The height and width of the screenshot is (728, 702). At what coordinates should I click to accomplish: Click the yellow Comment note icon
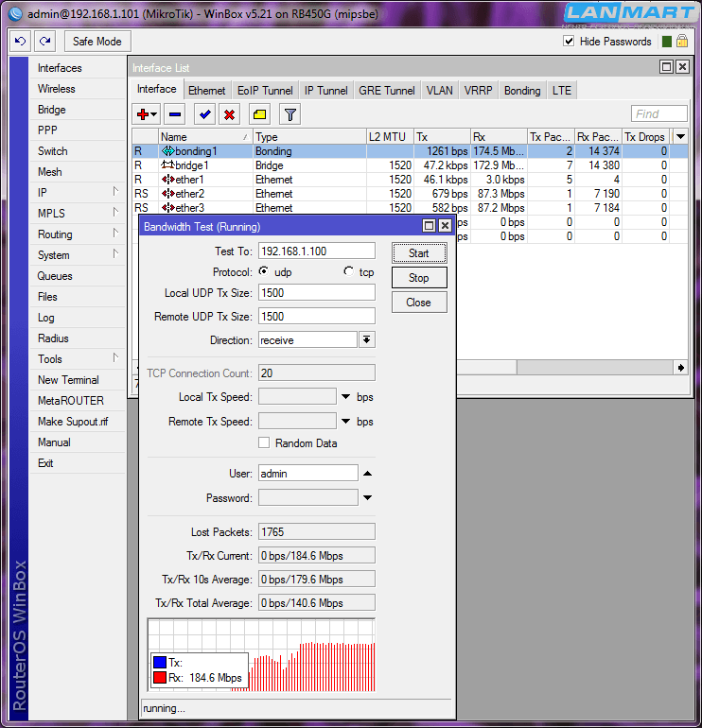coord(260,114)
